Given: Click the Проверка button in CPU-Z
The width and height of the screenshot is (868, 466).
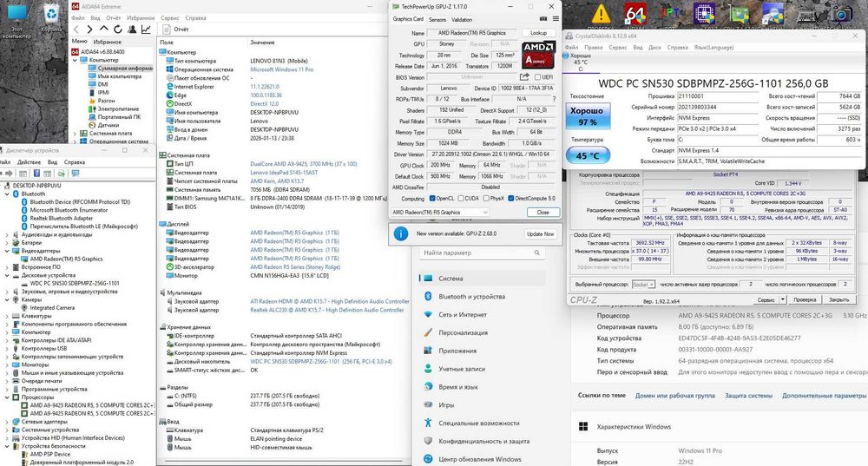Looking at the screenshot, I should [x=805, y=299].
